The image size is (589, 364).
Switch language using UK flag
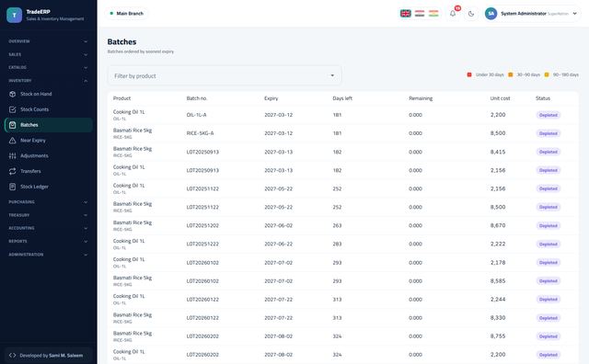click(x=405, y=14)
